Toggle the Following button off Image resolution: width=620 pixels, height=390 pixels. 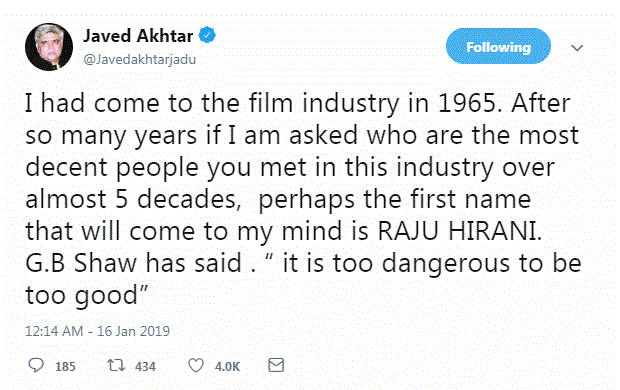(498, 46)
